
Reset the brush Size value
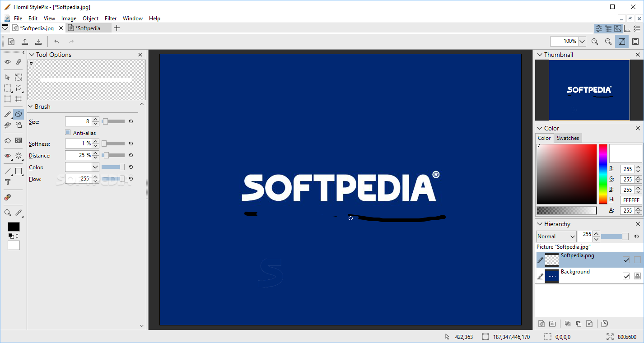[x=131, y=121]
